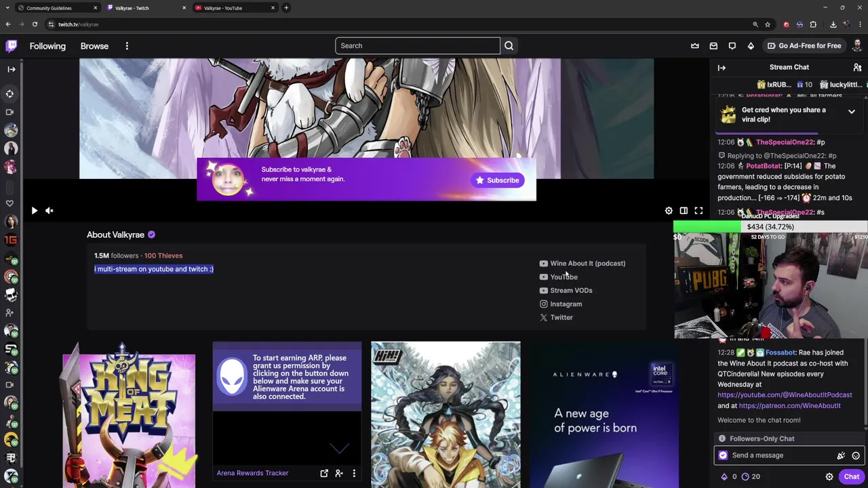Open chat identity badge icon

(x=723, y=455)
